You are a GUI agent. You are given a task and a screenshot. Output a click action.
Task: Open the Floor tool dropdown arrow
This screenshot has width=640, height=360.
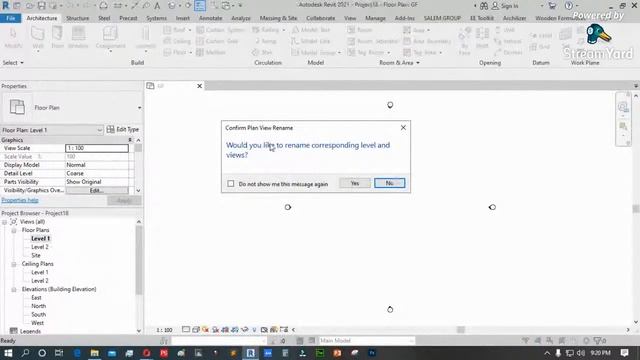(191, 52)
